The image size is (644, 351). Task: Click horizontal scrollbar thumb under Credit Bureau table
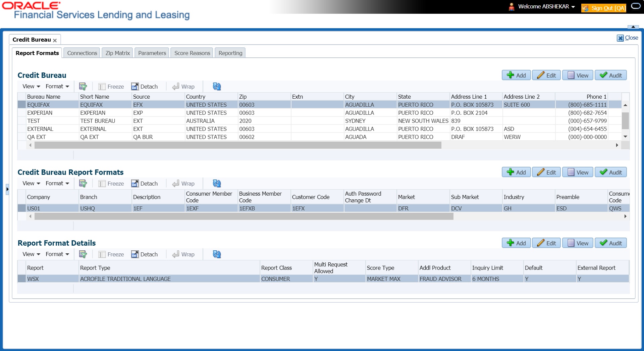[x=238, y=145]
